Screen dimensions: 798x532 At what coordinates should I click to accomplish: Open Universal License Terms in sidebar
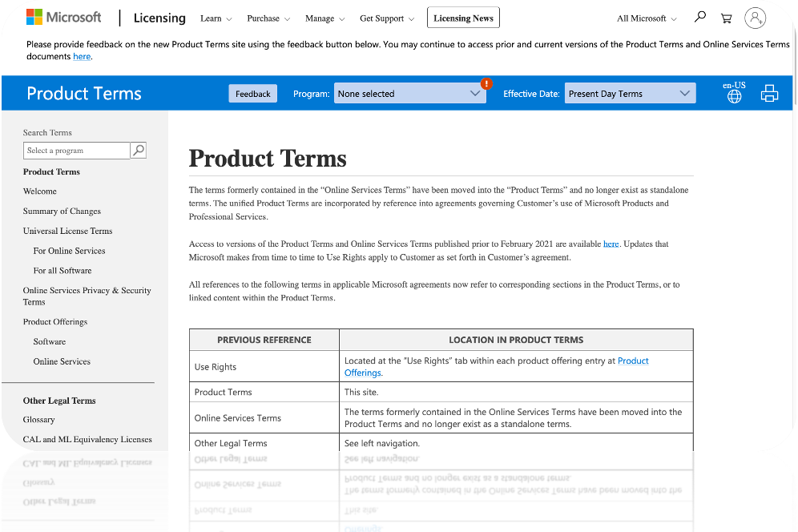tap(67, 231)
